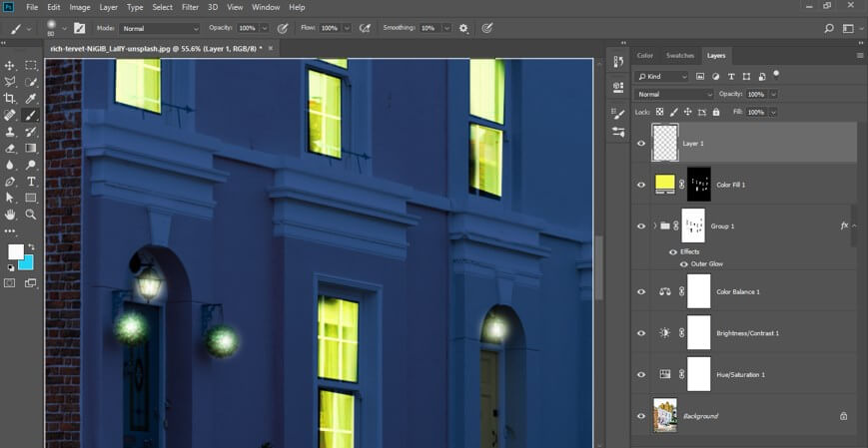
Task: Select the Path Selection tool
Action: point(10,198)
